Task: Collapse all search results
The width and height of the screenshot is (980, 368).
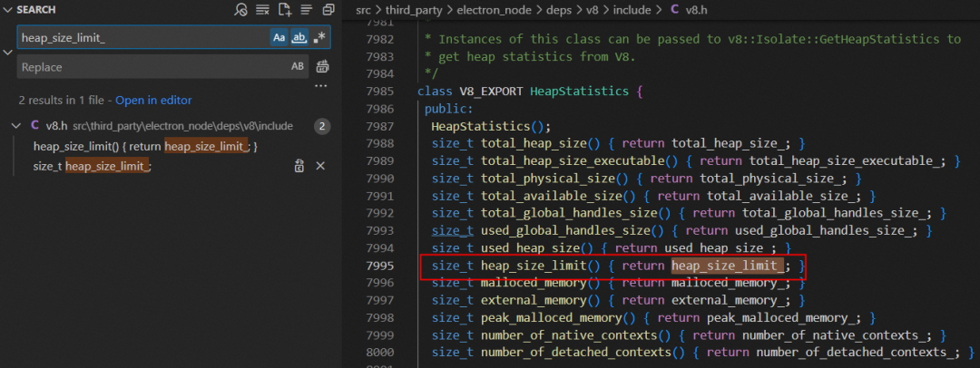Action: (x=328, y=9)
